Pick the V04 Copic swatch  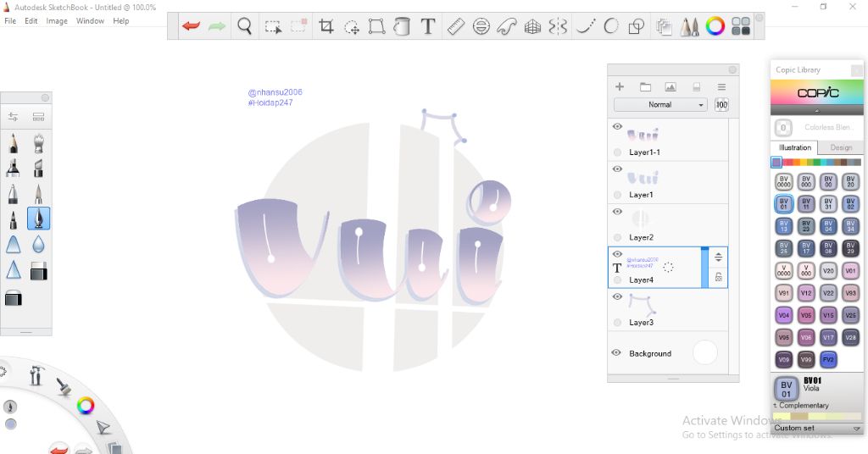point(783,315)
